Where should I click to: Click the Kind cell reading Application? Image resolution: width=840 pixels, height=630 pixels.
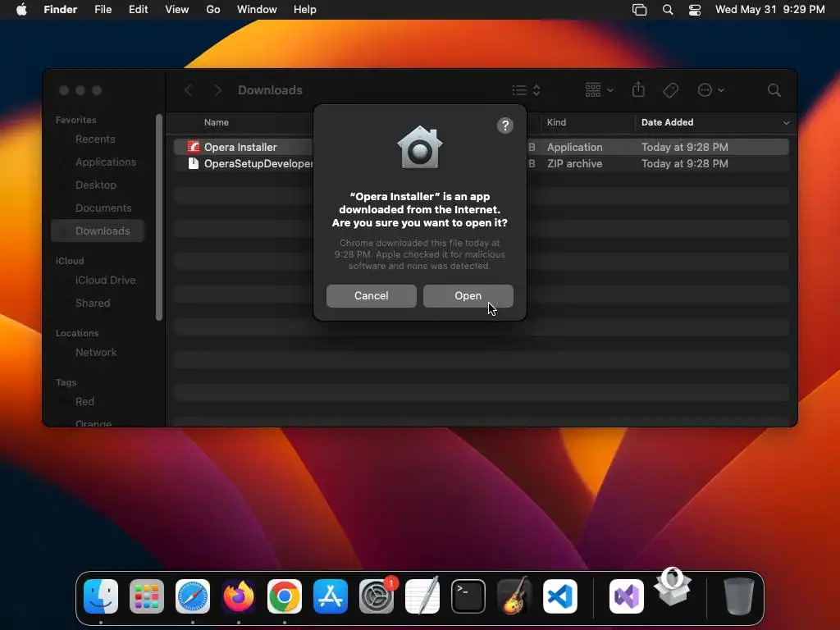pyautogui.click(x=574, y=147)
